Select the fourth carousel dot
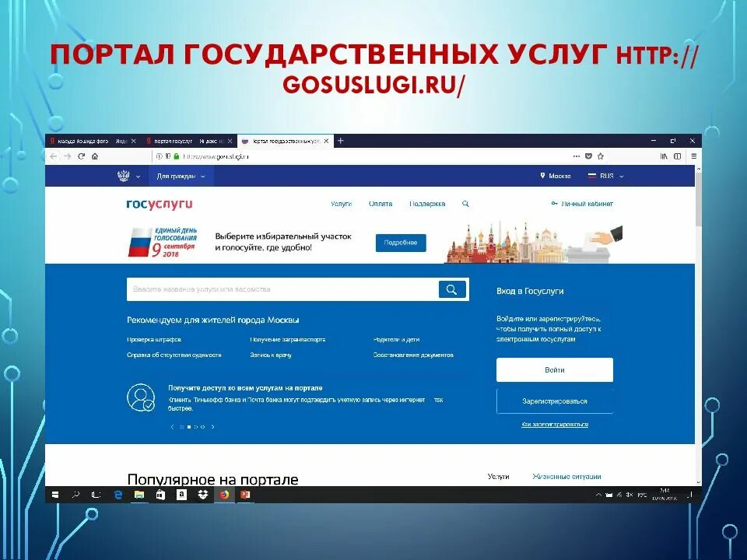Viewport: 747px width, 560px height. tap(203, 427)
